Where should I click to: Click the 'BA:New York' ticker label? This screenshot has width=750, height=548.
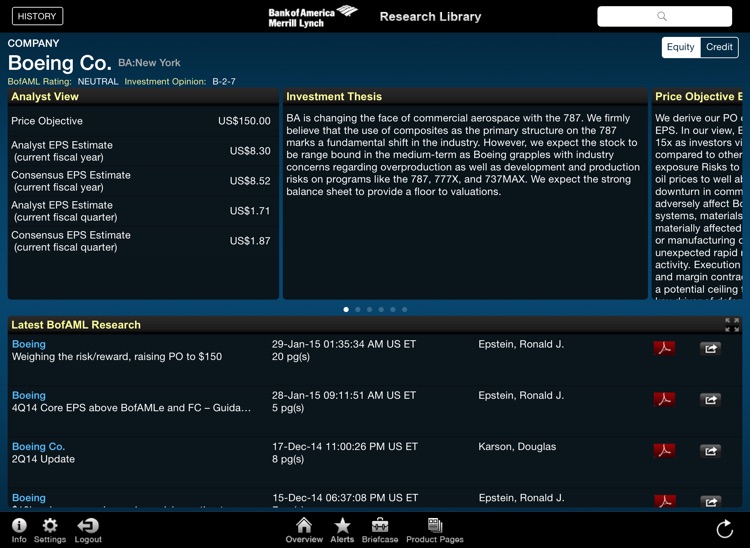(x=149, y=63)
